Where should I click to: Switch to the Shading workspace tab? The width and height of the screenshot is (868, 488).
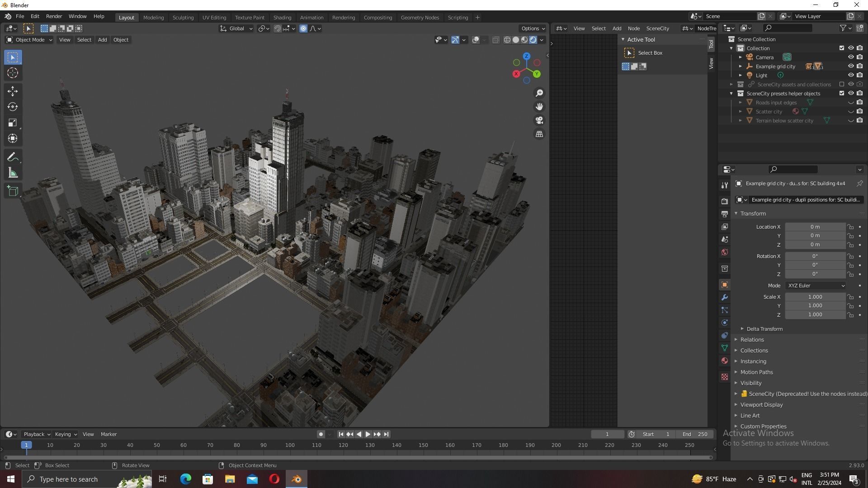pos(282,18)
